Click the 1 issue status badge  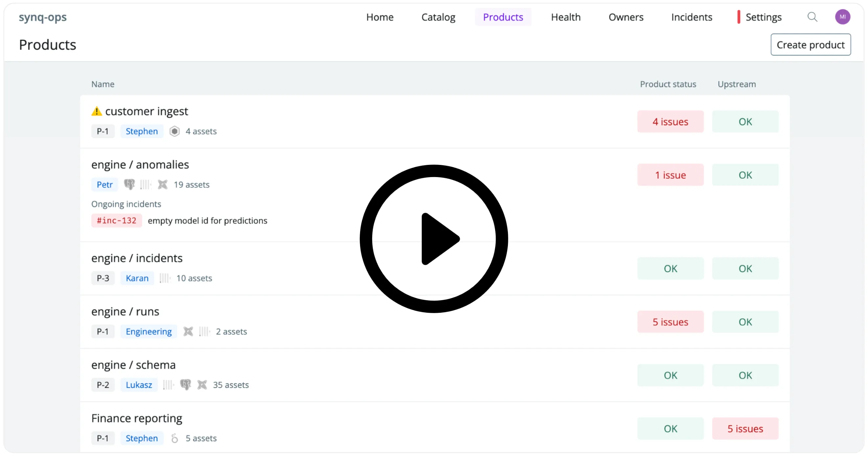click(670, 174)
